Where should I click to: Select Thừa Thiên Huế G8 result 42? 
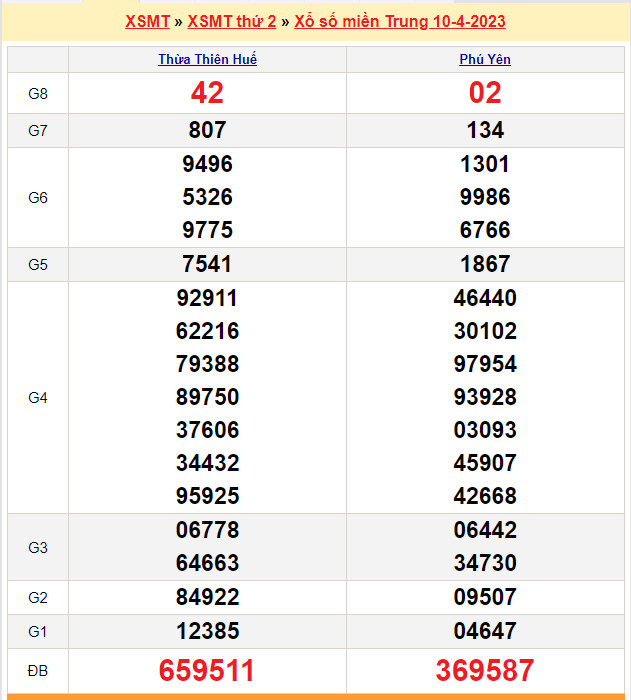207,93
